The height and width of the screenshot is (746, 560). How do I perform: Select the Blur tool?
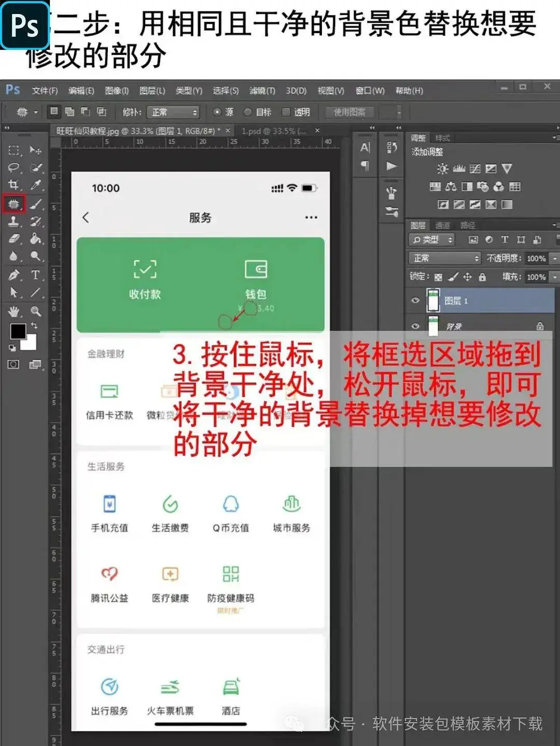pos(13,256)
